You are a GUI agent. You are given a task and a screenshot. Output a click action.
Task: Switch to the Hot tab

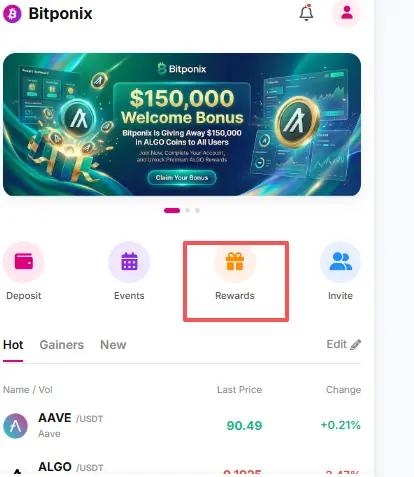[13, 345]
